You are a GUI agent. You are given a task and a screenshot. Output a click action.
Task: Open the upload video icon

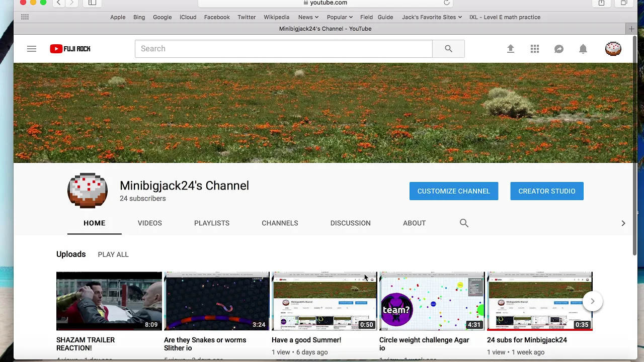click(x=511, y=49)
